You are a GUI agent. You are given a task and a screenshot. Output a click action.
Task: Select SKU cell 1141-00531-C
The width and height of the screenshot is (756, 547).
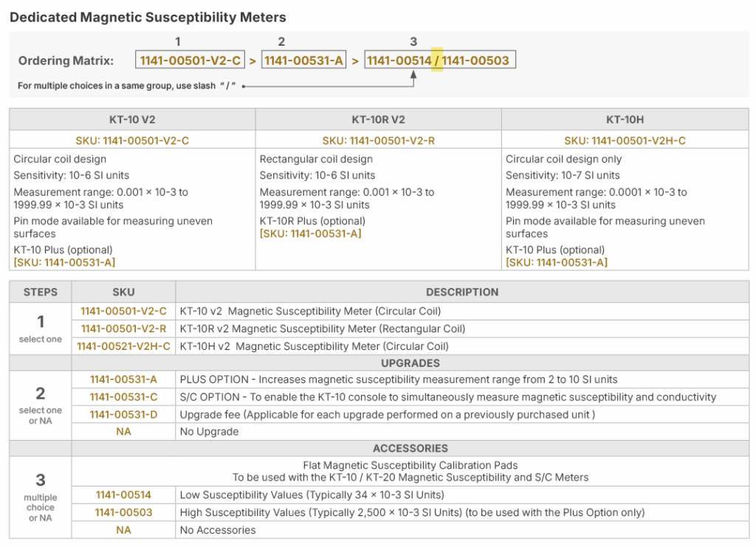(x=123, y=397)
